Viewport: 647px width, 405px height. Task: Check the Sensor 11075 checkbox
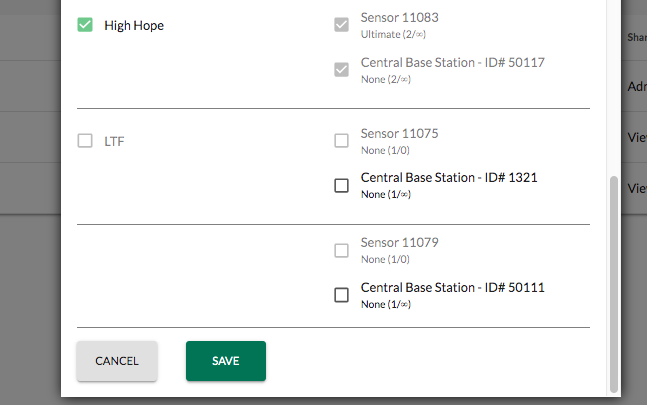pyautogui.click(x=341, y=141)
